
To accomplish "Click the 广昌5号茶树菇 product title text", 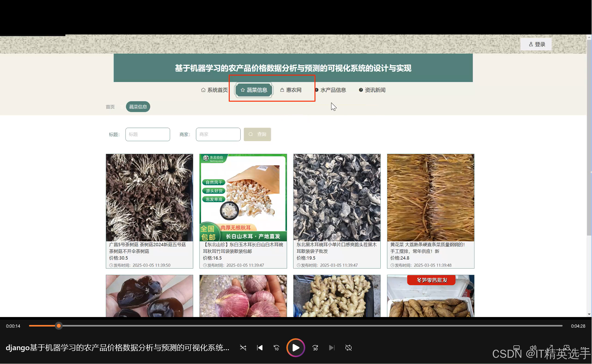I will click(x=147, y=248).
